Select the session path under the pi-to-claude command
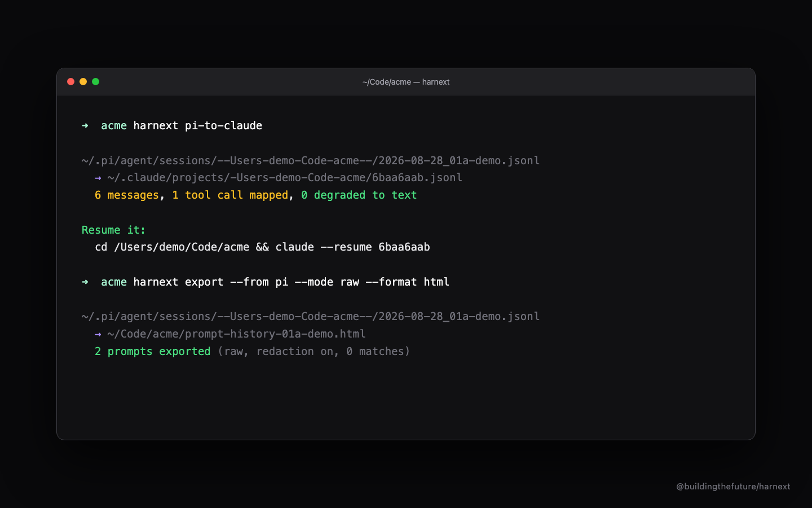 [311, 161]
